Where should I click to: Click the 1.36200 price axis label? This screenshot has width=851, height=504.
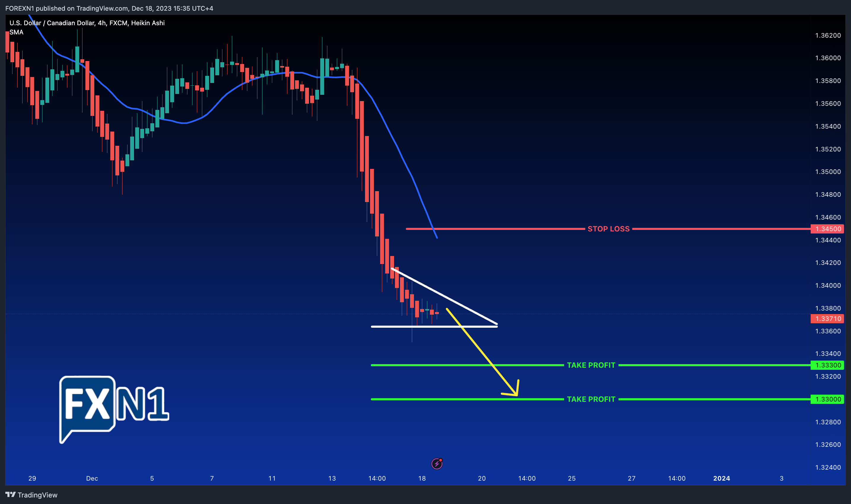(x=828, y=35)
